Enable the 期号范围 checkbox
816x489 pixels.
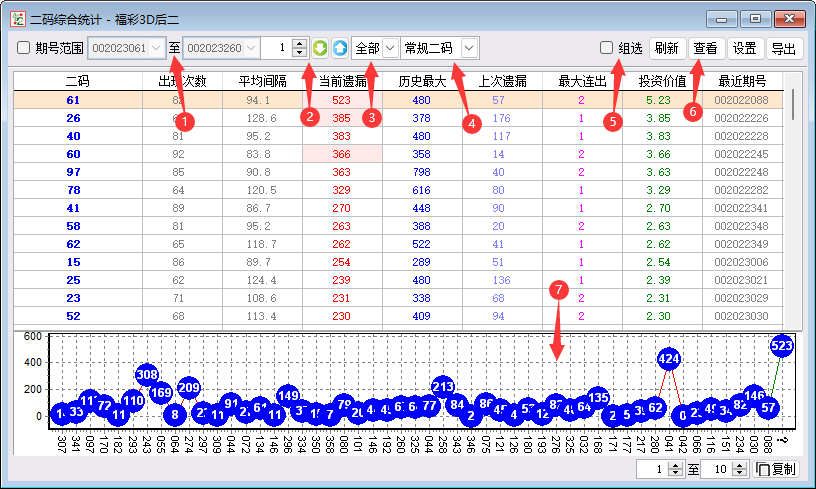(x=23, y=48)
